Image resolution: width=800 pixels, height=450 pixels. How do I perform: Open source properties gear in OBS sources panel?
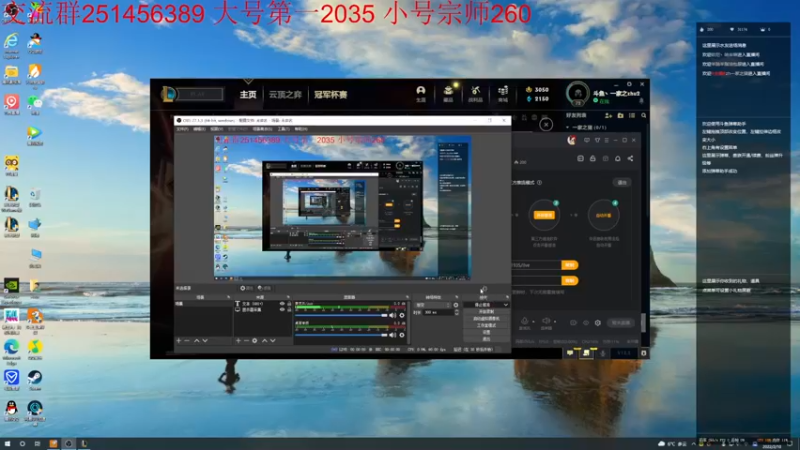255,340
